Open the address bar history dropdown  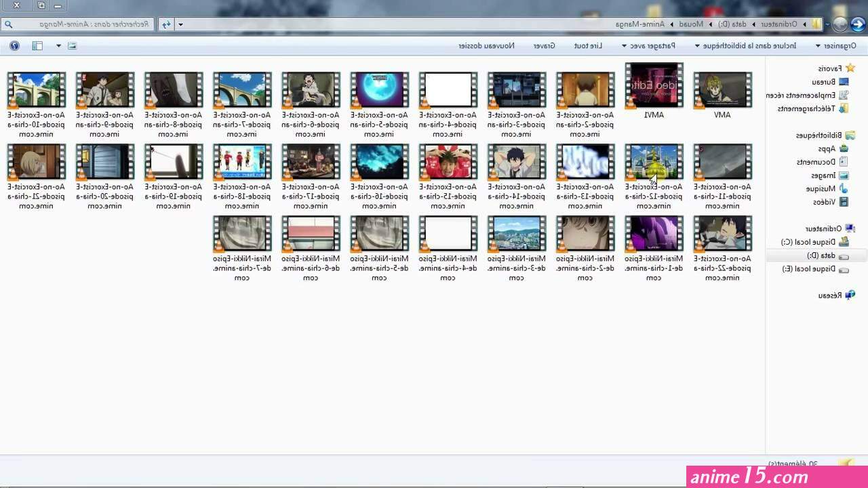tap(180, 24)
